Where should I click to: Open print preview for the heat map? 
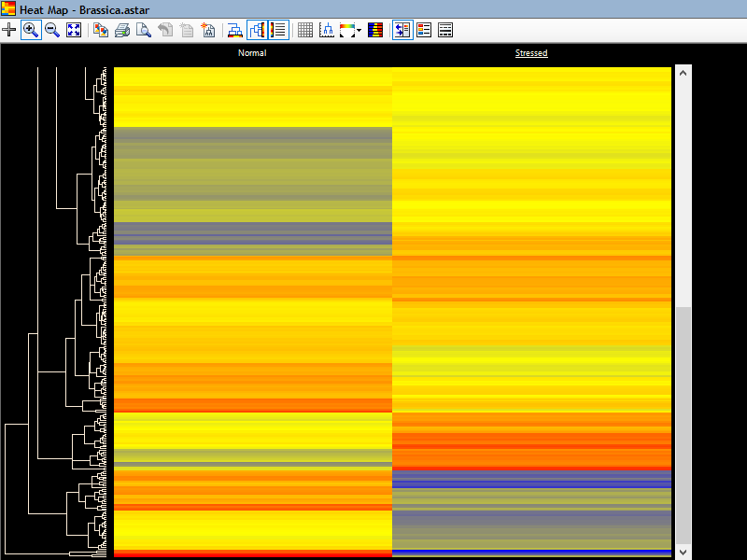pos(144,29)
